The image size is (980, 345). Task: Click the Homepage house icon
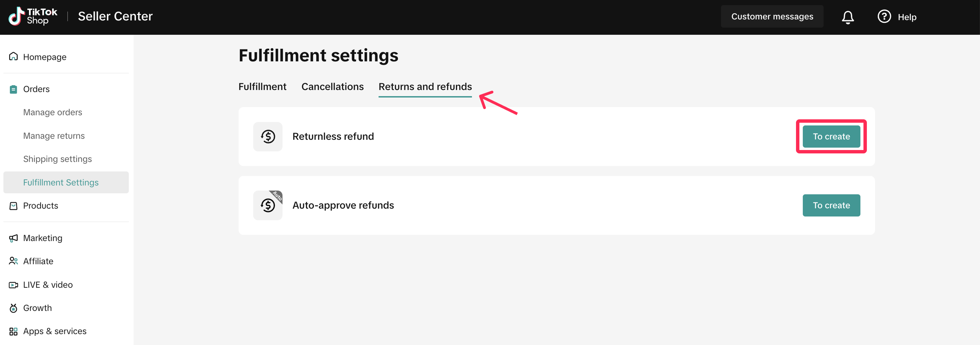coord(13,57)
